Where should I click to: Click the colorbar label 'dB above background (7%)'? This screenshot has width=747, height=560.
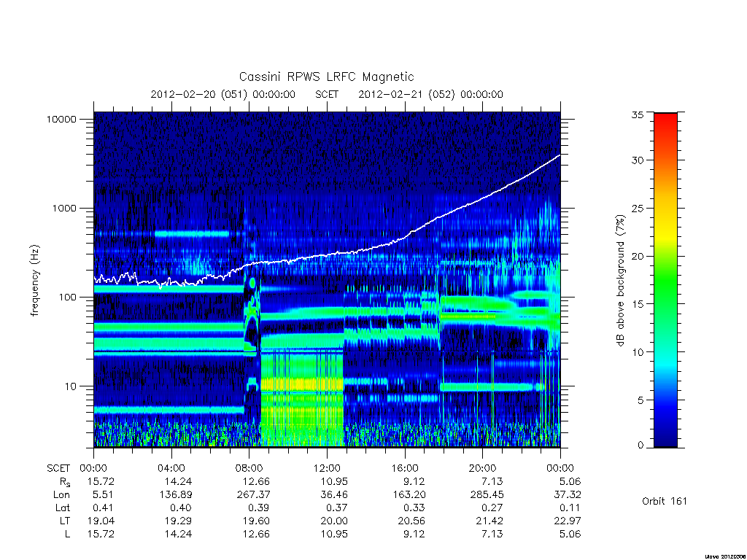click(x=620, y=280)
